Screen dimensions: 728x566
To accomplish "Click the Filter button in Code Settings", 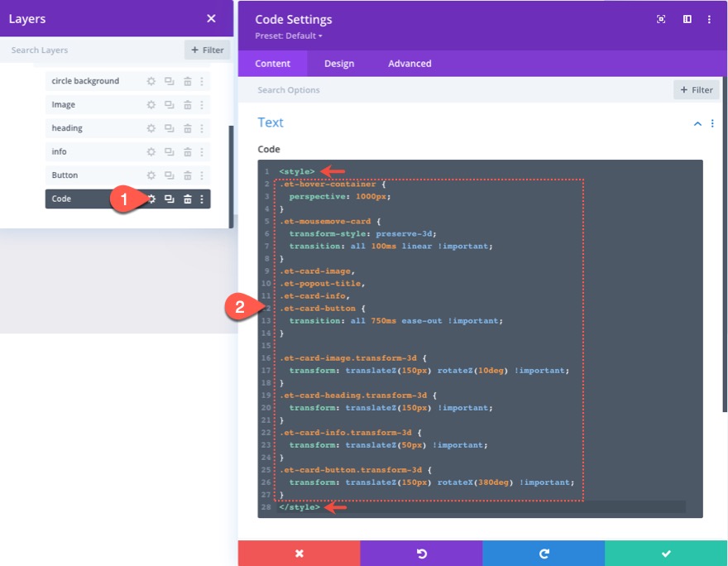I will [x=697, y=90].
